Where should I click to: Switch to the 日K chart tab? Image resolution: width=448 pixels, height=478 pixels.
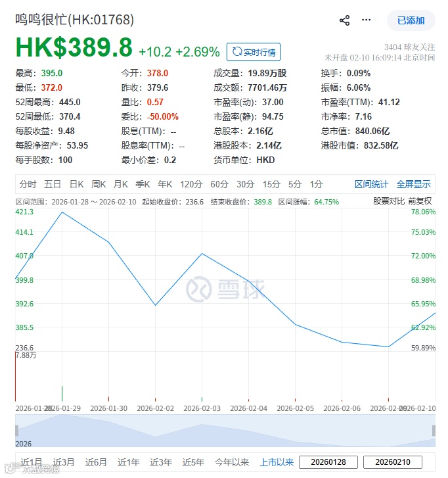(76, 184)
